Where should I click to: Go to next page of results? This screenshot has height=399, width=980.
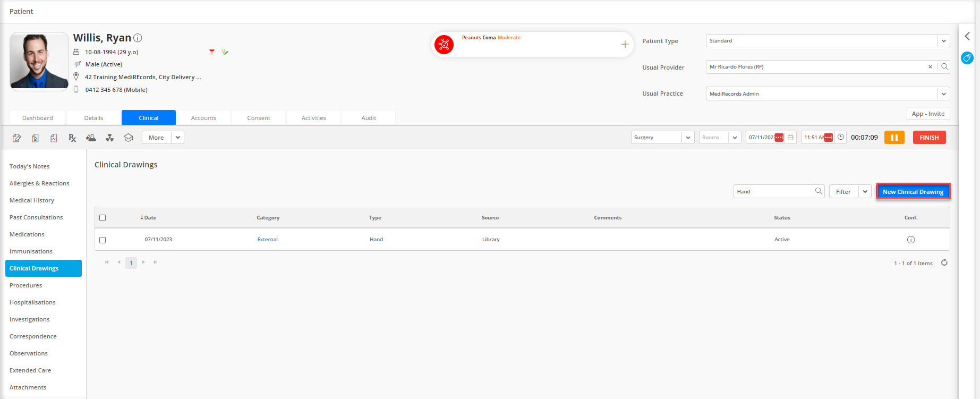point(143,262)
